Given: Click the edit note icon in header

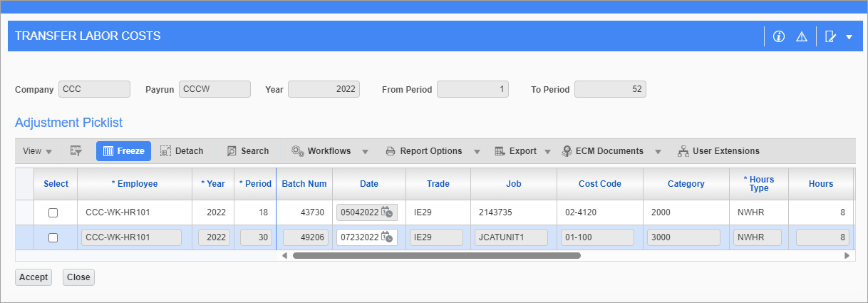Looking at the screenshot, I should pos(830,36).
